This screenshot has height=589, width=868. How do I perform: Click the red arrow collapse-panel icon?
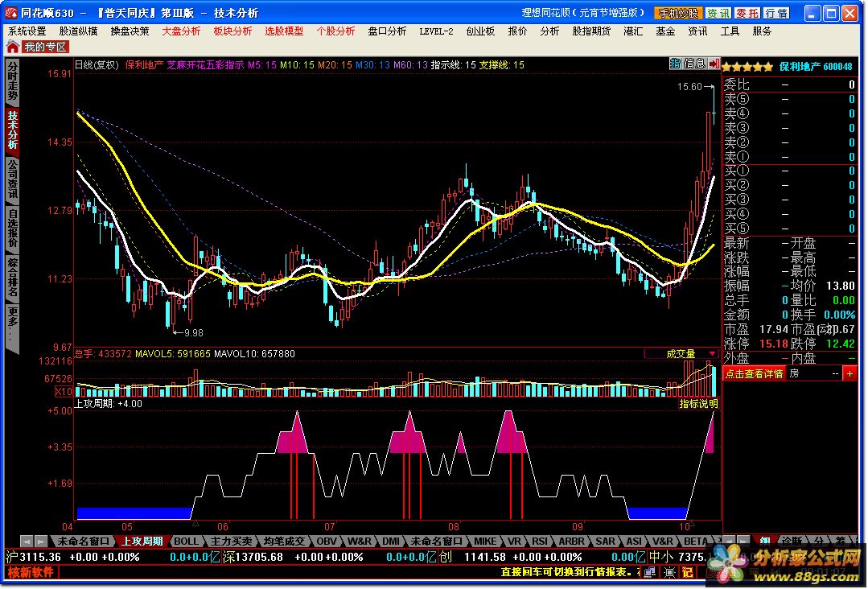tap(714, 64)
